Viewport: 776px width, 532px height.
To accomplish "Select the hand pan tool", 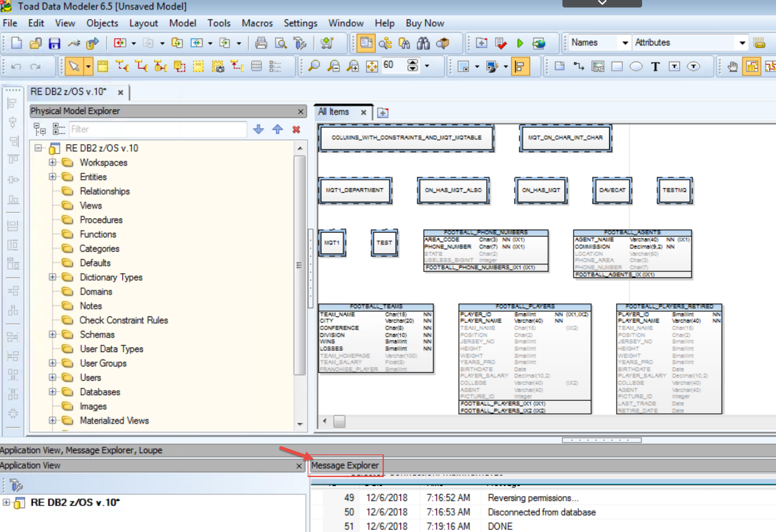I will (x=733, y=67).
